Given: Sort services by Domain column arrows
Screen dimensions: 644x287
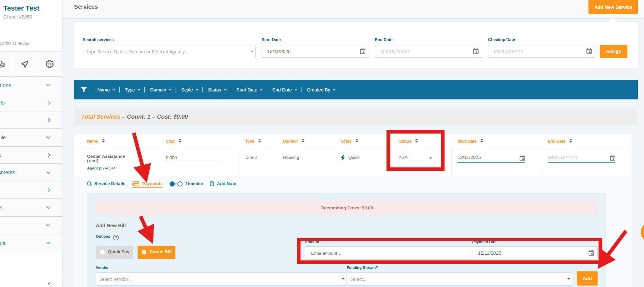Looking at the screenshot, I should [303, 141].
